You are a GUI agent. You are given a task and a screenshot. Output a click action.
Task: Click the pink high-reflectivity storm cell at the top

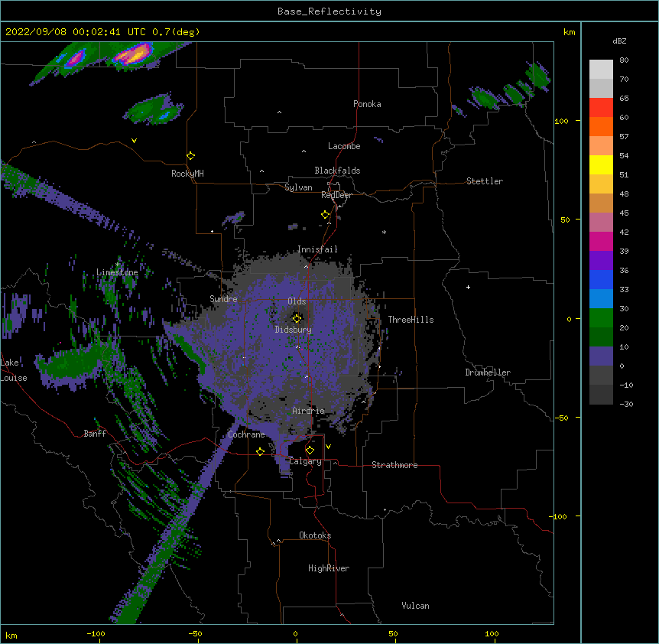pyautogui.click(x=133, y=54)
